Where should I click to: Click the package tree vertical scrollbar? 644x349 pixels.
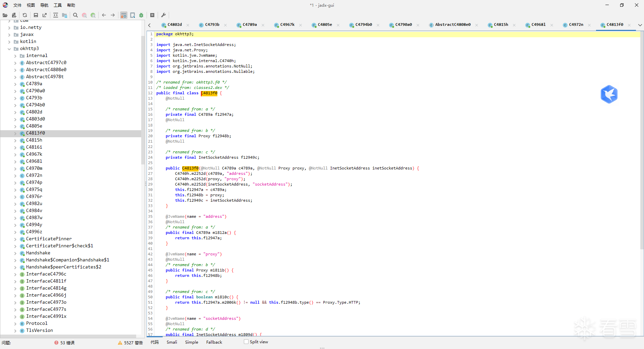pos(143,101)
